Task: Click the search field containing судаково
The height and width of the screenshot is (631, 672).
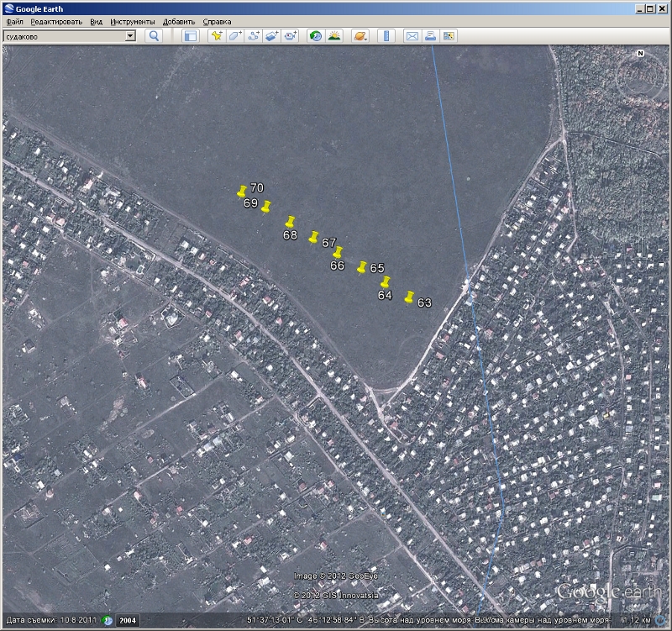Action: (x=65, y=36)
